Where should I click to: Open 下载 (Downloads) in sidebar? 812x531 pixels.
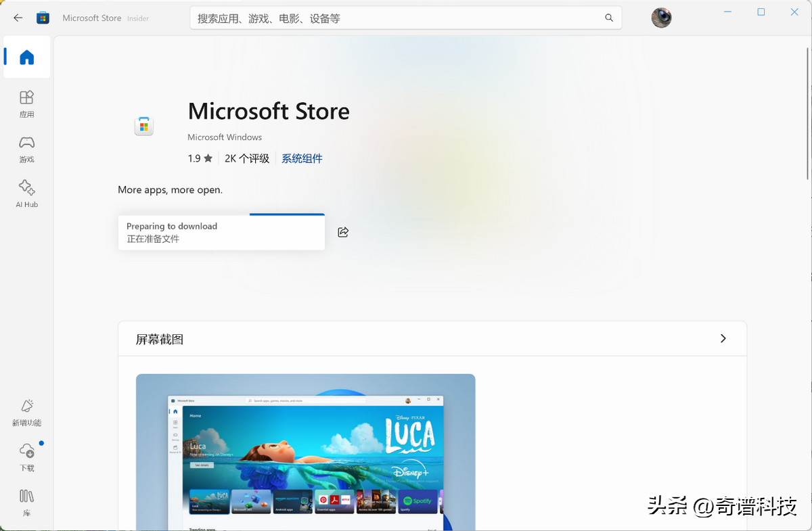click(x=27, y=458)
